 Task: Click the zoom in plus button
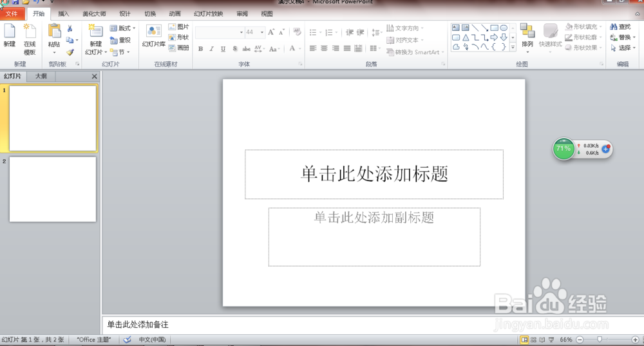point(635,340)
